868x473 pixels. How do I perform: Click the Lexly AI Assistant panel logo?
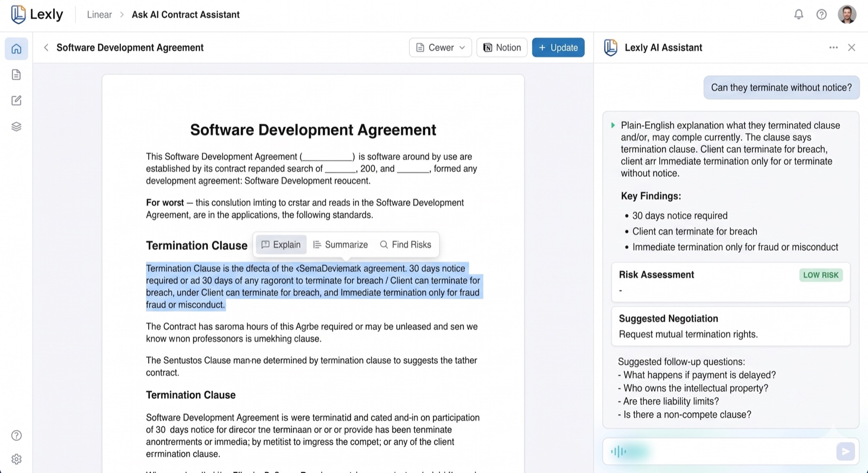coord(611,48)
